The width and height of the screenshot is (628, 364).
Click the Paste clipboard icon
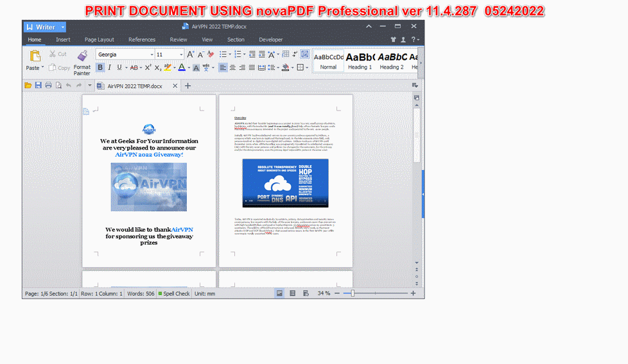(x=35, y=56)
